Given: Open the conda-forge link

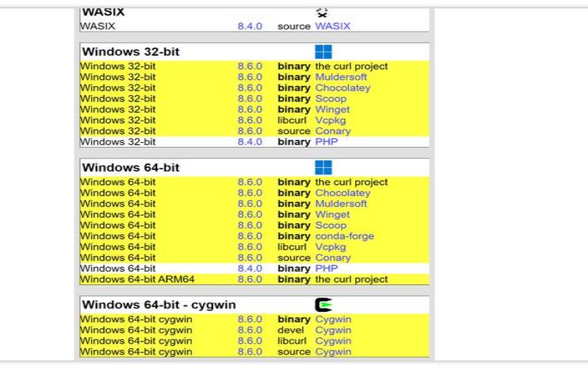Looking at the screenshot, I should point(344,236).
